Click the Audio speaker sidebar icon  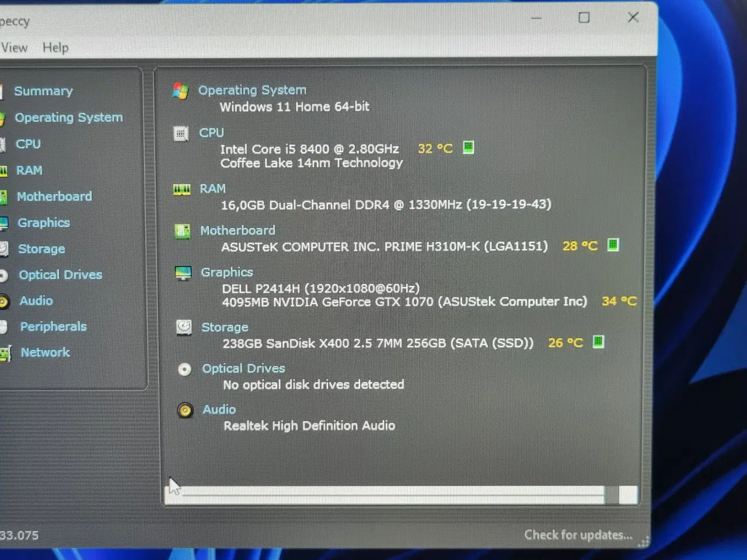4,302
